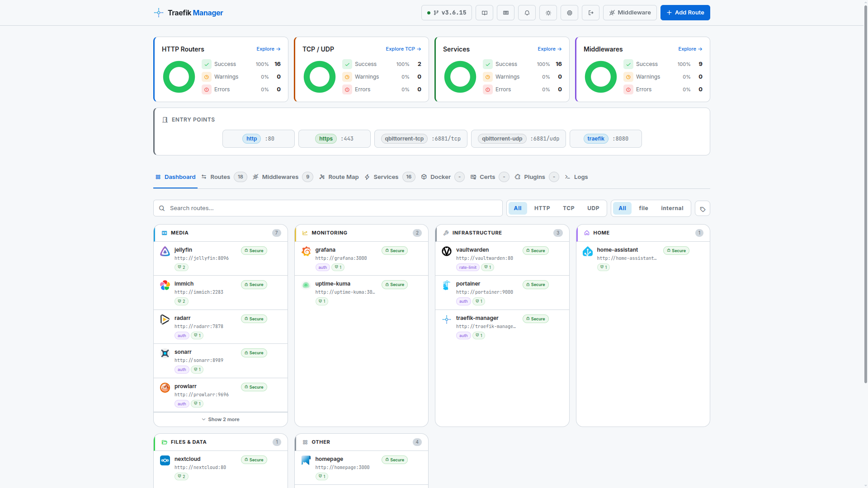Click the immich app icon
The image size is (868, 488).
(x=165, y=286)
